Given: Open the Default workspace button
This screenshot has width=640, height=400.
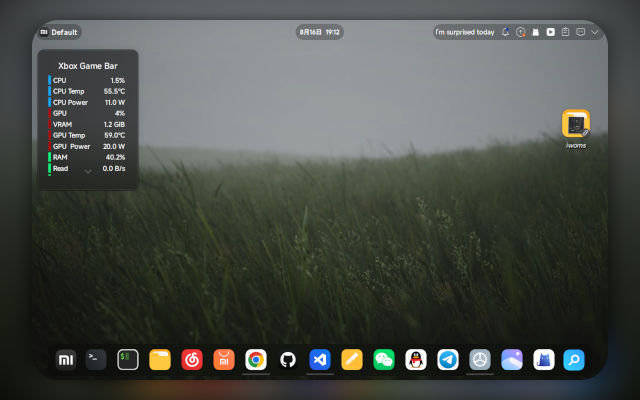Looking at the screenshot, I should [x=60, y=32].
